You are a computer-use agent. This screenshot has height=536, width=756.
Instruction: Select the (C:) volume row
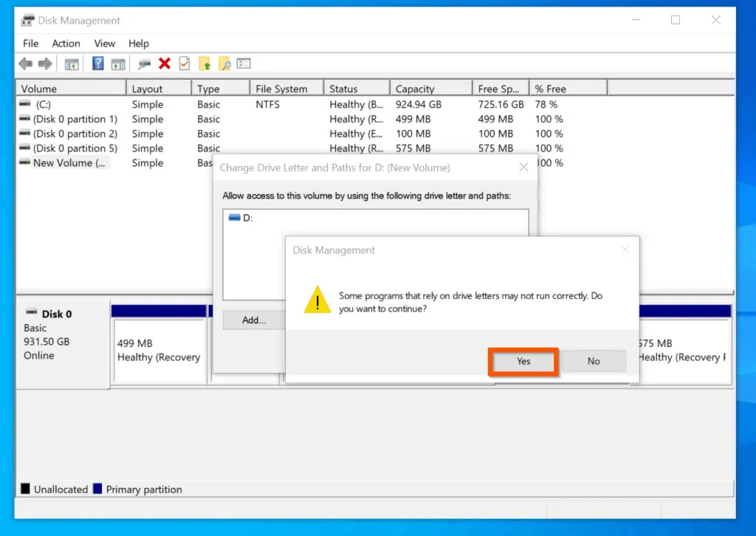click(x=43, y=105)
